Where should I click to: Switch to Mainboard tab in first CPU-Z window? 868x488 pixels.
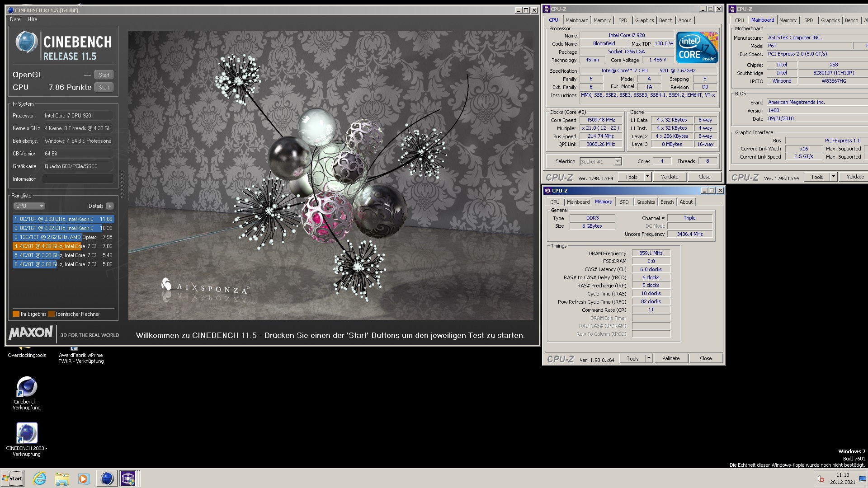click(x=577, y=20)
